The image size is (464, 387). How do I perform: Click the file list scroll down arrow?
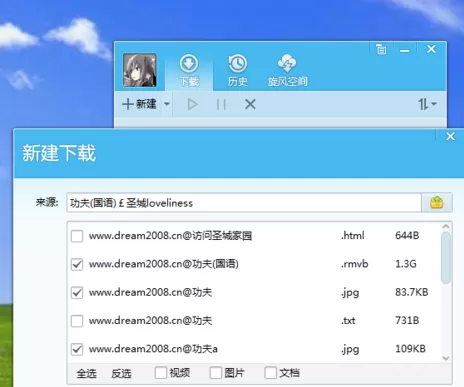446,358
